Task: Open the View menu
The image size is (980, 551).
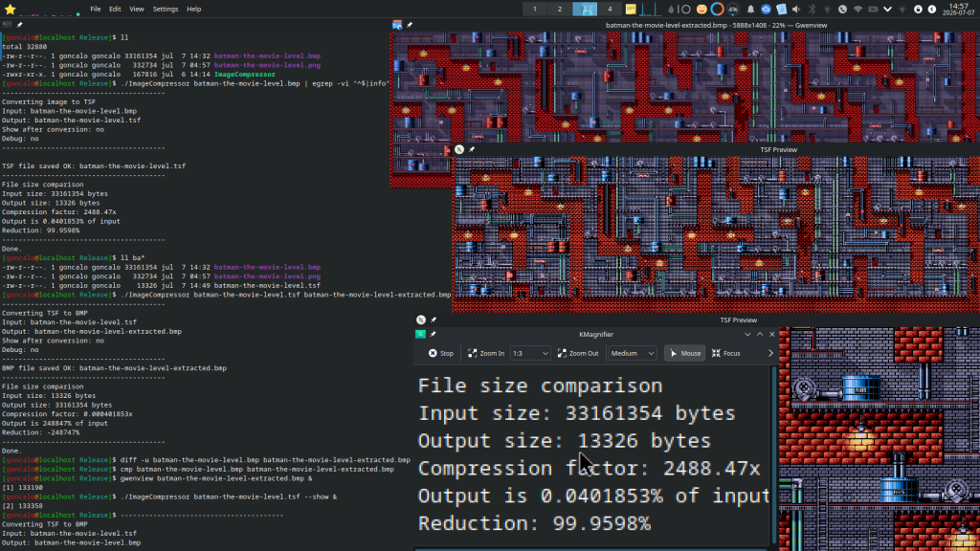Action: click(x=136, y=10)
